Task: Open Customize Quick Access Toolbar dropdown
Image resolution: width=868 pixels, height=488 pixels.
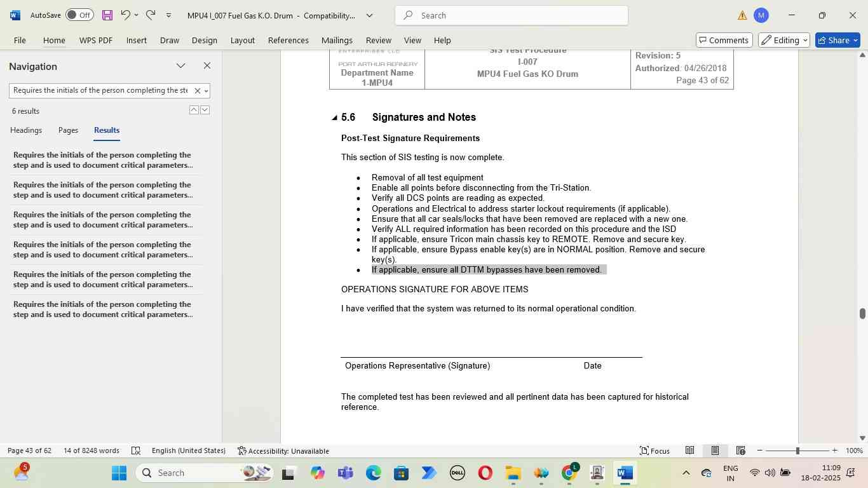Action: [168, 15]
